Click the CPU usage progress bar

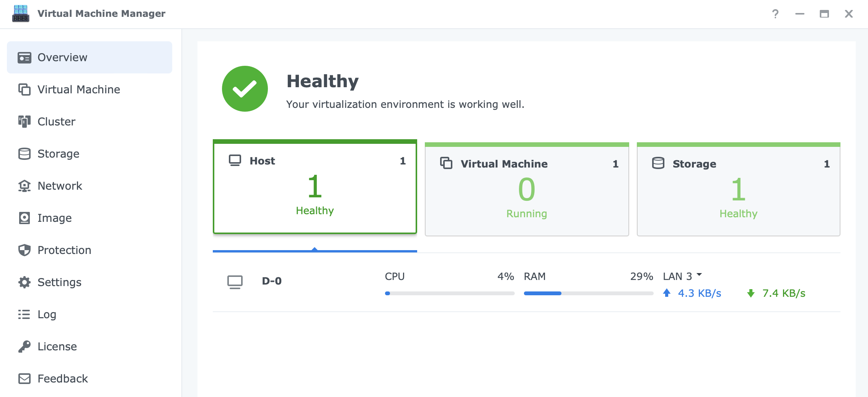point(449,293)
